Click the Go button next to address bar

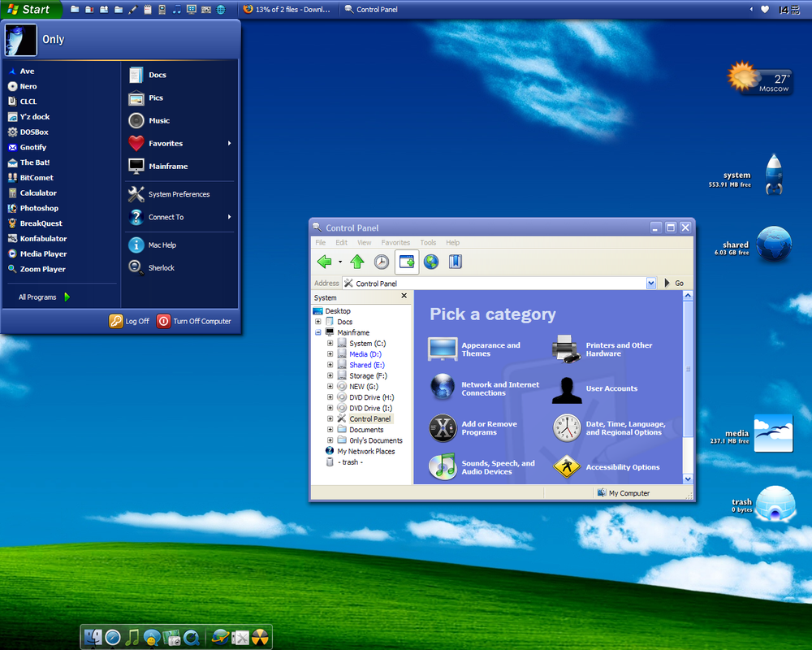(674, 283)
